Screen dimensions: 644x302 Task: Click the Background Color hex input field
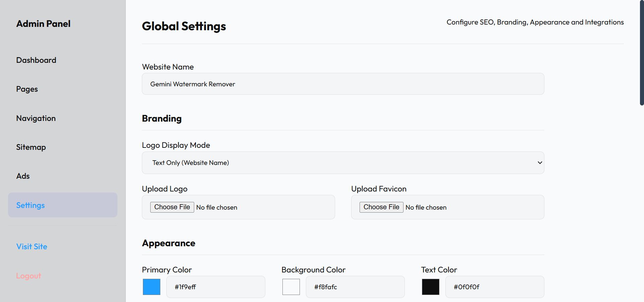pyautogui.click(x=355, y=287)
